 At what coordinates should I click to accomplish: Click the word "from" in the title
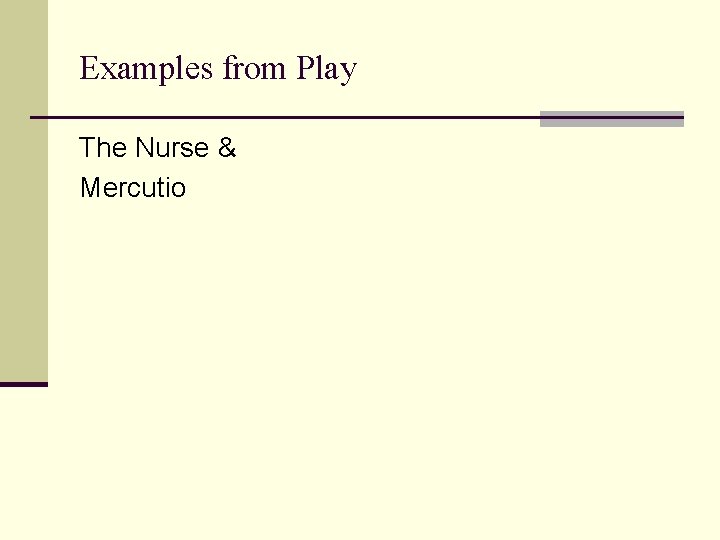254,69
